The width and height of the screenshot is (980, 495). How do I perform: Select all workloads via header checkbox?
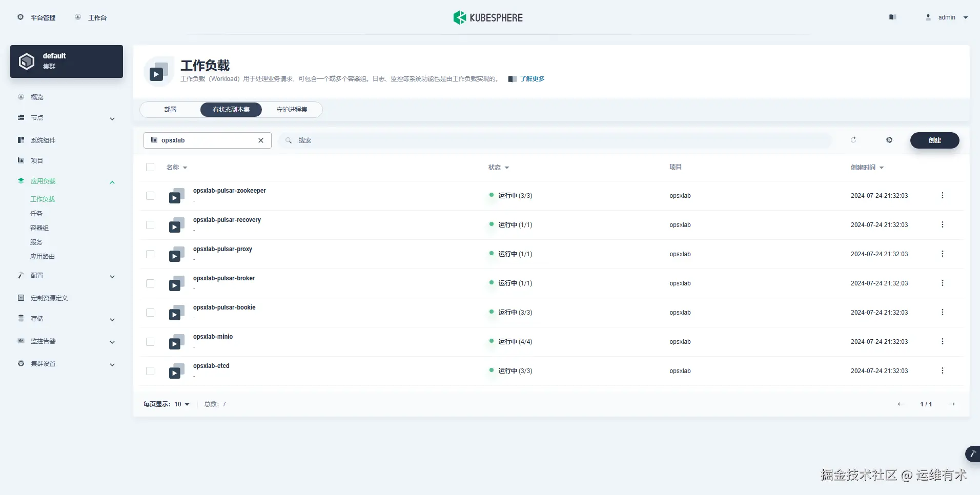(150, 167)
